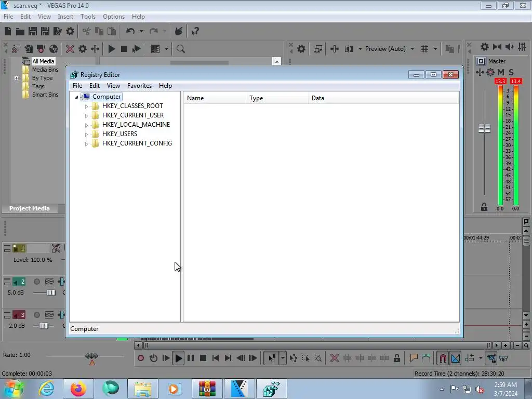Open Undo history dropdown arrow

(x=141, y=31)
